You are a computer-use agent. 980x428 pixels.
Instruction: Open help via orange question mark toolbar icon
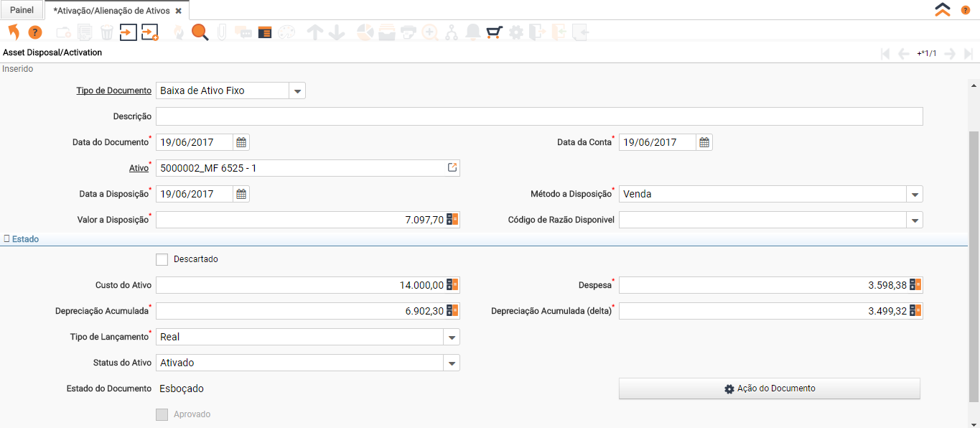(x=35, y=32)
